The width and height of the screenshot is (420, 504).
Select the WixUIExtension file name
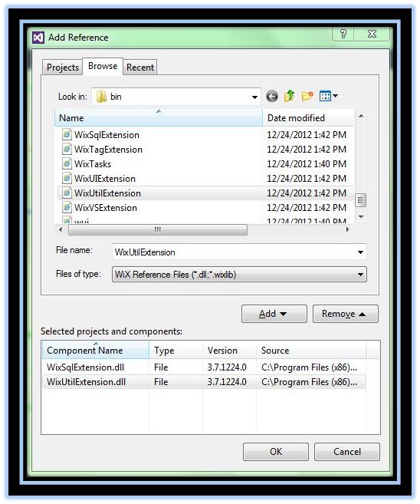point(105,179)
